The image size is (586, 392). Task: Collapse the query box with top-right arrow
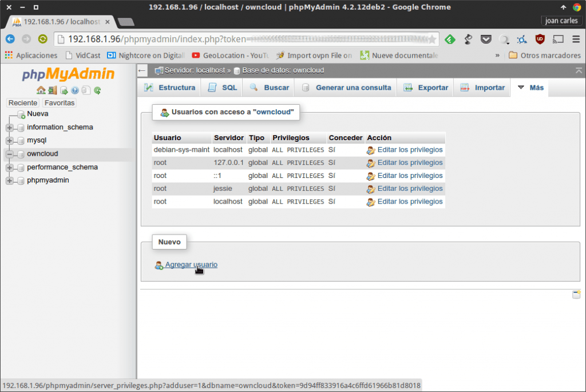tap(579, 70)
